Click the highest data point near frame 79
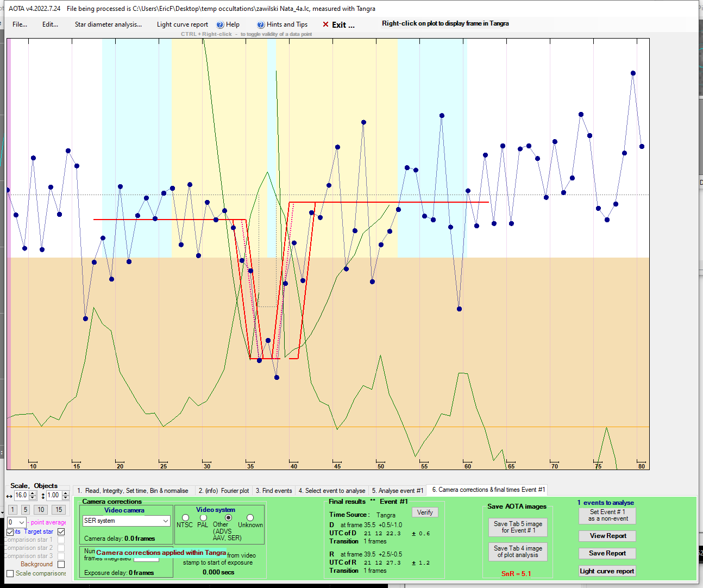 (x=633, y=73)
